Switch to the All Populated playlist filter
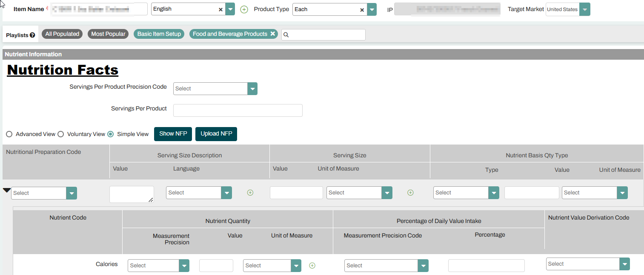 click(62, 33)
